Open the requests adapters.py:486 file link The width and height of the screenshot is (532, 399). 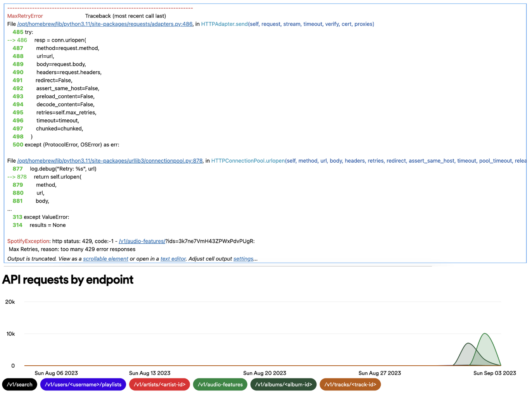pos(105,24)
